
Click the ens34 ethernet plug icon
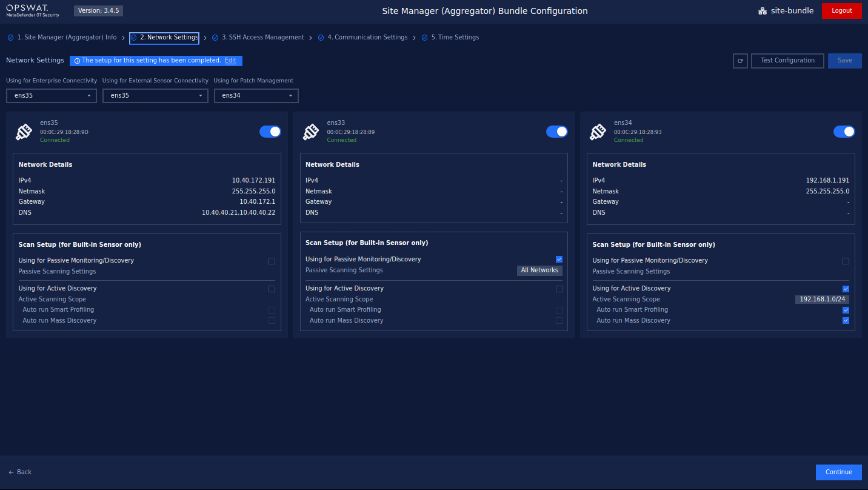pyautogui.click(x=598, y=132)
